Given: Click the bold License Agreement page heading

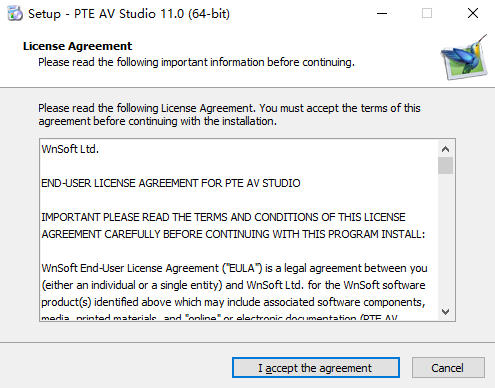Looking at the screenshot, I should (x=77, y=46).
